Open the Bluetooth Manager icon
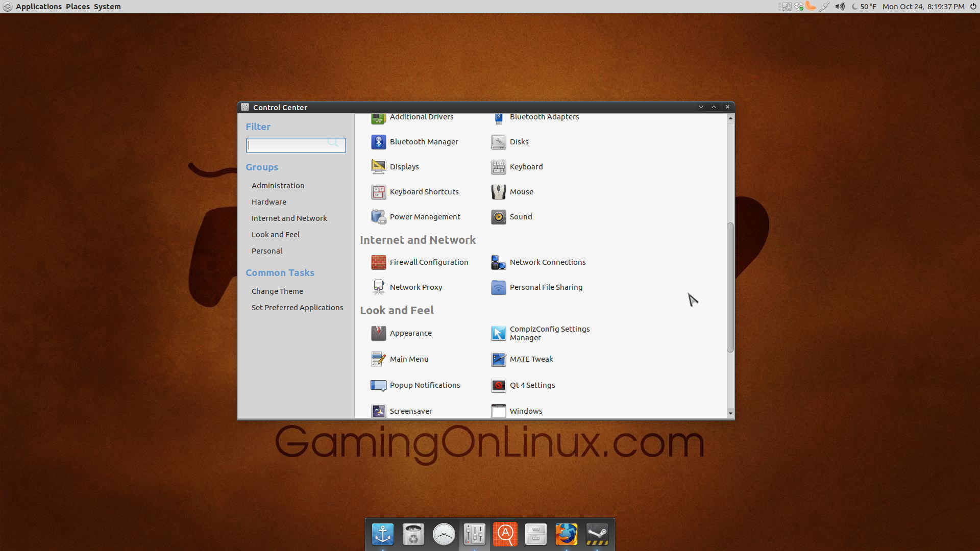The height and width of the screenshot is (551, 980). [378, 142]
